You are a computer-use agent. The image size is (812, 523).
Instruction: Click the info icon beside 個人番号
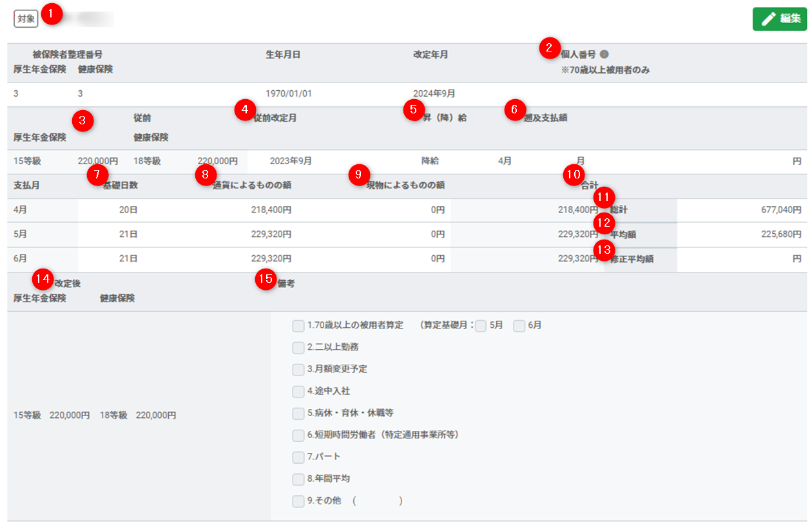coord(604,55)
